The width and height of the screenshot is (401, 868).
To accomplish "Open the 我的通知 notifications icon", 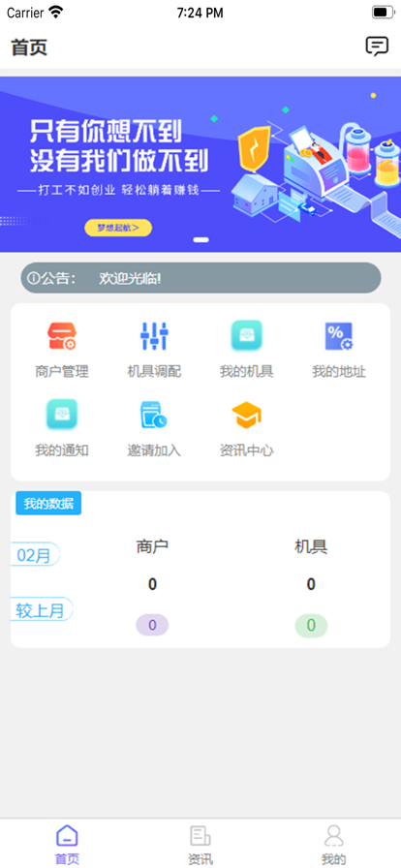I will pos(61,414).
